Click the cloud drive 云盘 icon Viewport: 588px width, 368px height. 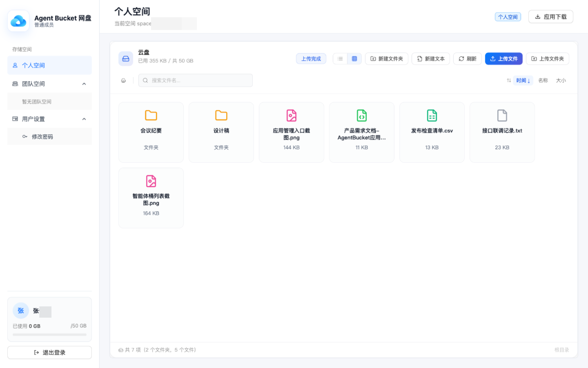coord(126,59)
